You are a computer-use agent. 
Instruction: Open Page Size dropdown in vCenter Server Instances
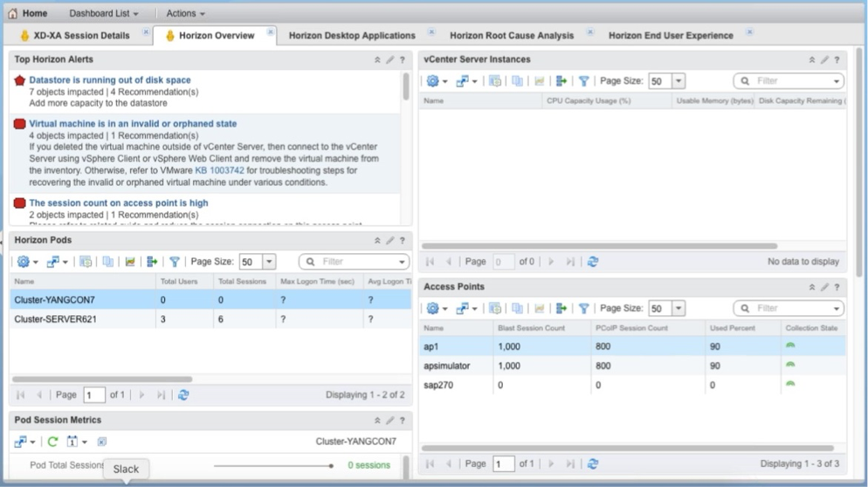[x=679, y=81]
